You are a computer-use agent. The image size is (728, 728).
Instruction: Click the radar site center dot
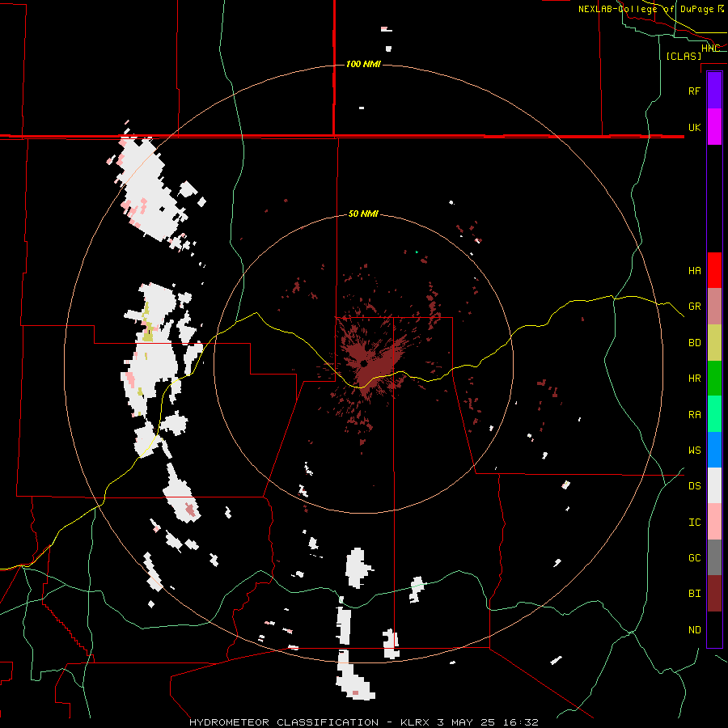[x=363, y=363]
